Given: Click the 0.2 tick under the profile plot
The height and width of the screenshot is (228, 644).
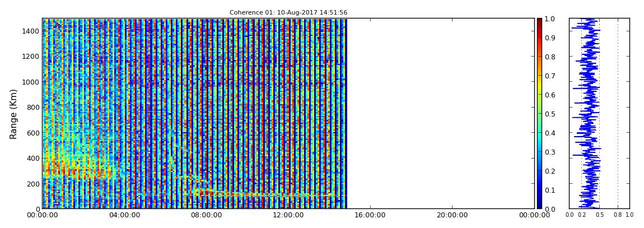Looking at the screenshot, I should tap(581, 215).
